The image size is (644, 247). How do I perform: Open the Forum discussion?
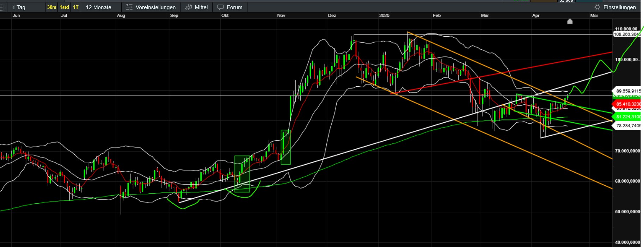tap(230, 7)
